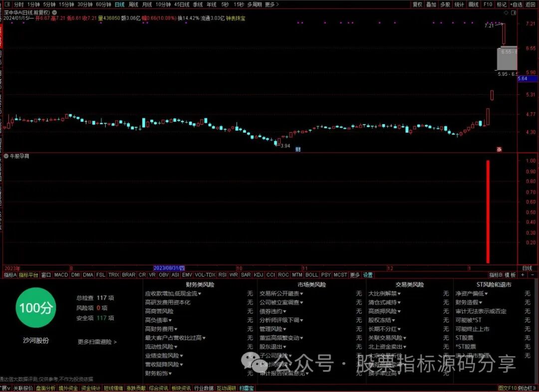The image size is (539, 392).
Task: Select the 1分钟 period
Action: pyautogui.click(x=33, y=4)
